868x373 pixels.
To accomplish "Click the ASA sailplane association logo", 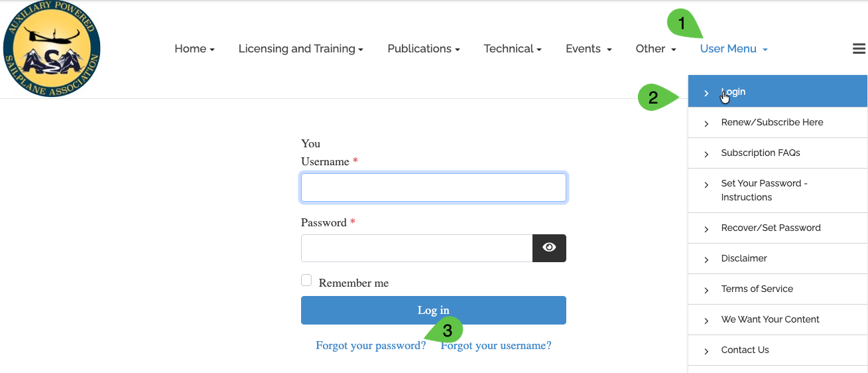I will point(51,49).
